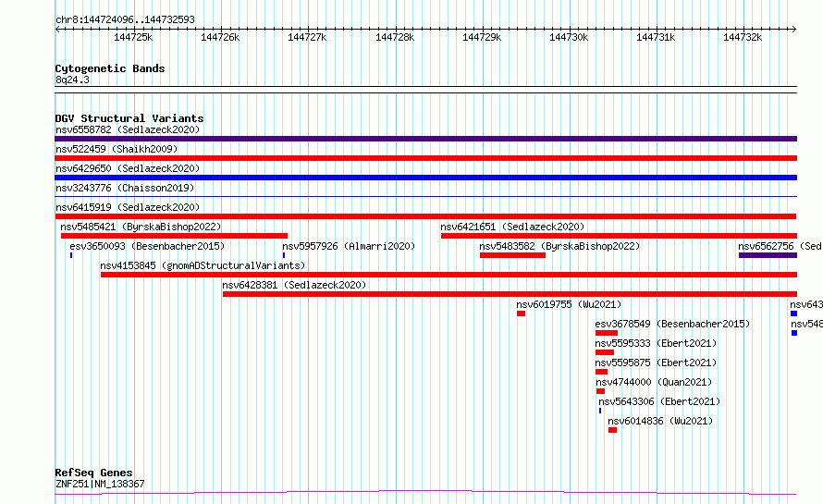The height and width of the screenshot is (504, 823).
Task: Click the ZNF251|NM_138367 gene label
Action: [100, 484]
